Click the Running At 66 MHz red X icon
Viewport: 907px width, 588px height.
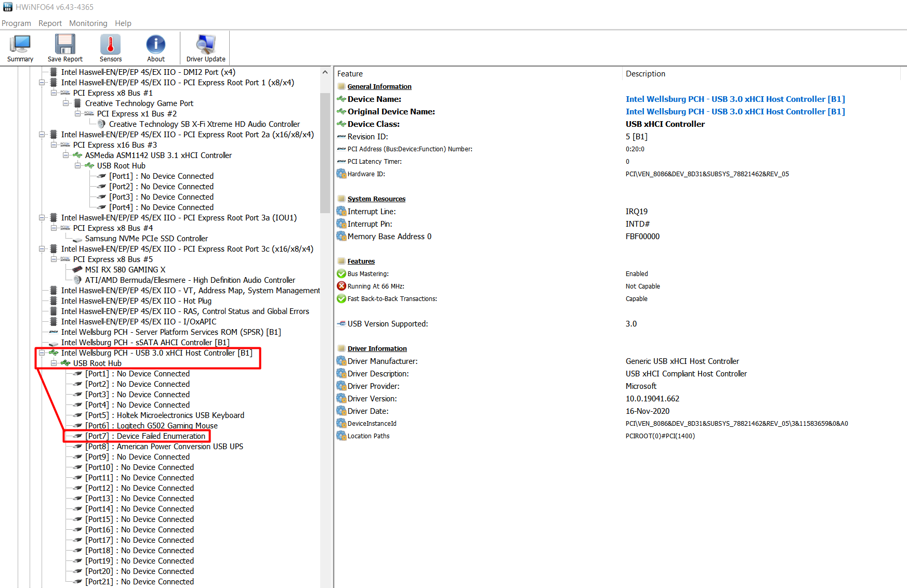pyautogui.click(x=341, y=286)
